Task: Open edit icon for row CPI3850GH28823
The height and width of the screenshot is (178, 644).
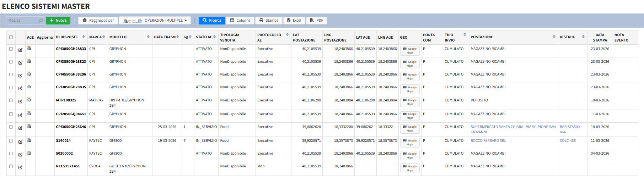Action: (x=20, y=63)
